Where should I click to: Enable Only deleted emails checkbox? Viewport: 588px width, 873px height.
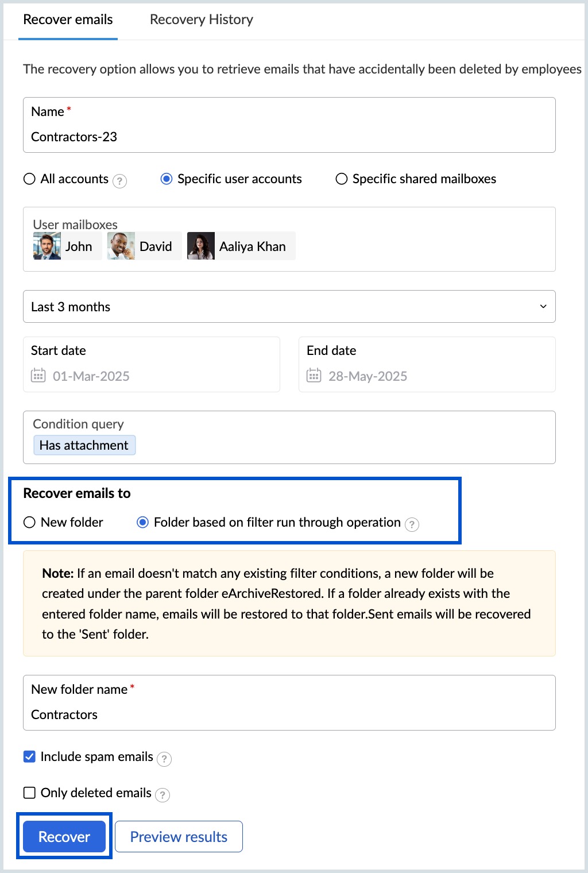coord(29,793)
